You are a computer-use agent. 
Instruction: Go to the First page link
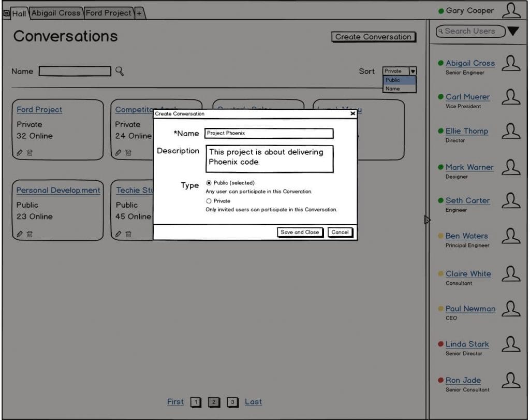coord(175,402)
